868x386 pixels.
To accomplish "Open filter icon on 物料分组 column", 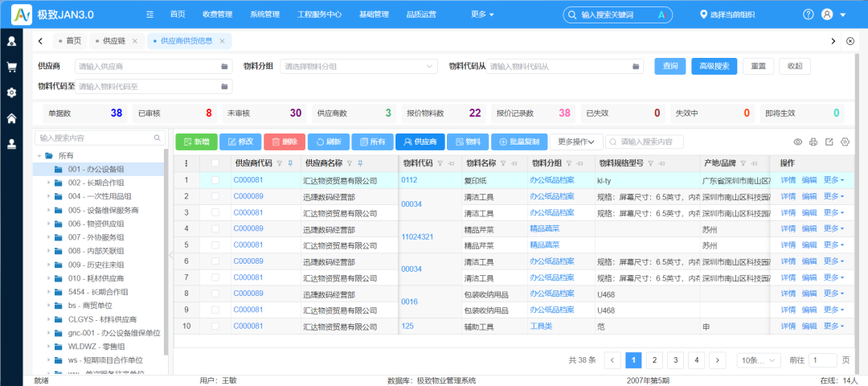I will (x=570, y=163).
